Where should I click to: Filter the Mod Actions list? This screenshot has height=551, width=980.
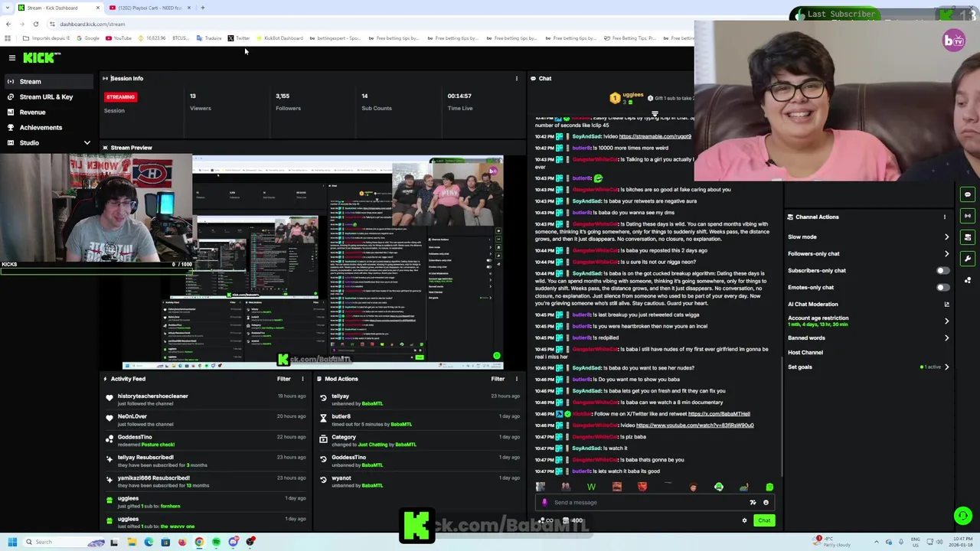pos(498,379)
